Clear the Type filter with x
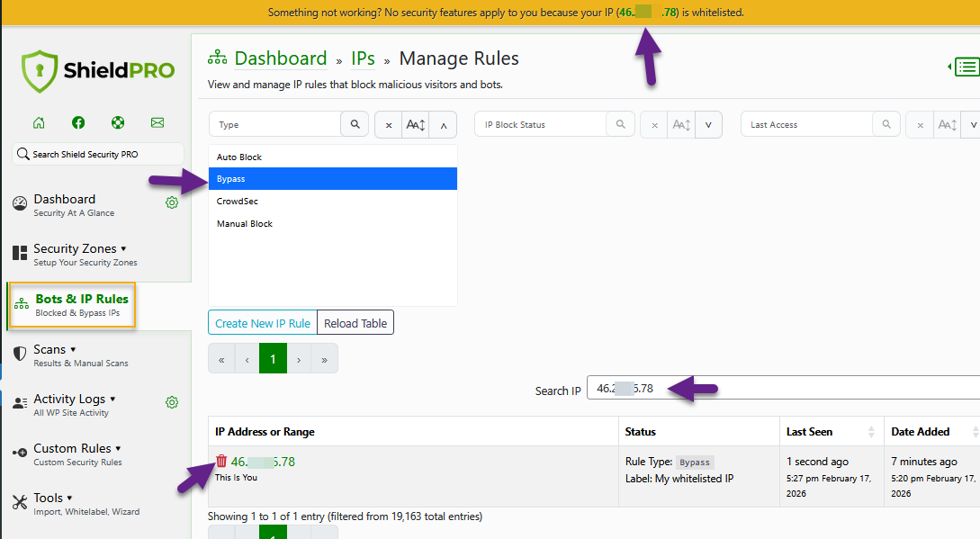 click(388, 125)
